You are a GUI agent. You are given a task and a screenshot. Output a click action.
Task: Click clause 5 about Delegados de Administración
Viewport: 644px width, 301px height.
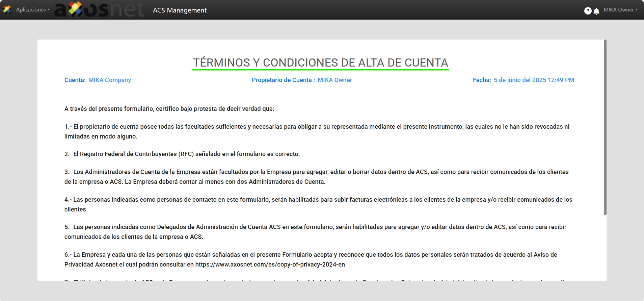pyautogui.click(x=315, y=232)
